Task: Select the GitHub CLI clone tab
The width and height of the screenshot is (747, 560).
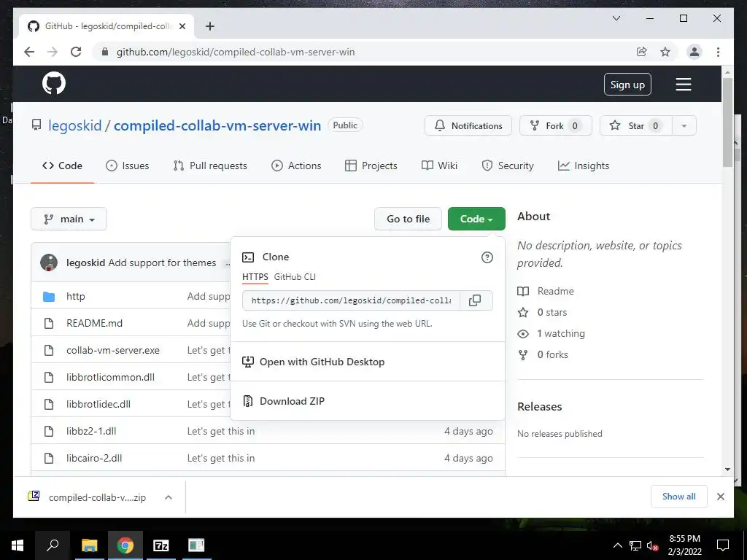Action: point(295,277)
